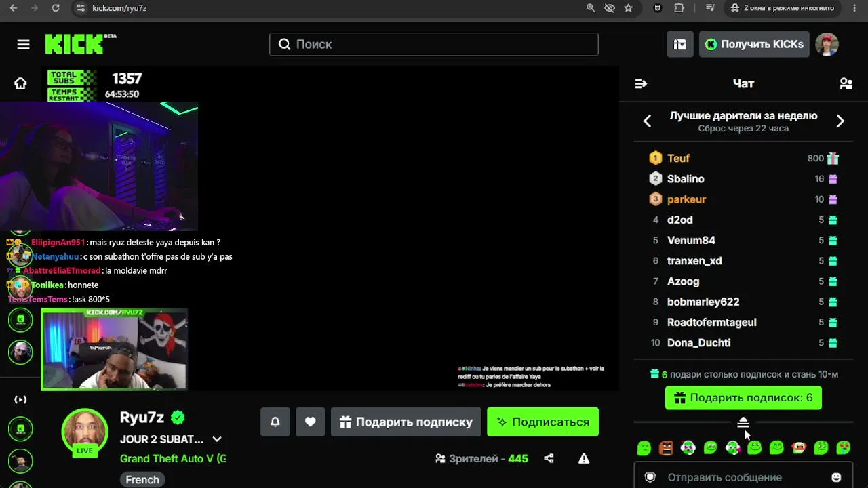Image resolution: width=868 pixels, height=488 pixels.
Task: Open the Home page from the sidebar
Action: (20, 83)
